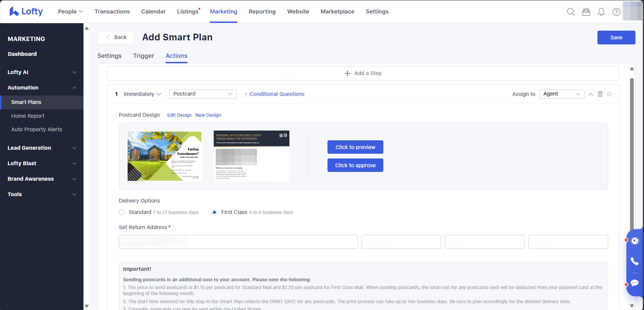Open the floating chat bubble icon

[635, 283]
